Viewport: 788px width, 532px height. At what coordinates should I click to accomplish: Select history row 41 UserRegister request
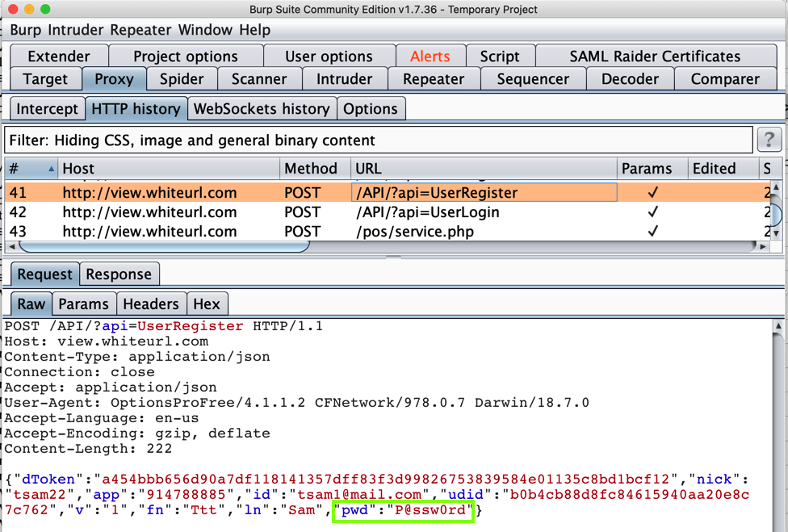tap(387, 192)
